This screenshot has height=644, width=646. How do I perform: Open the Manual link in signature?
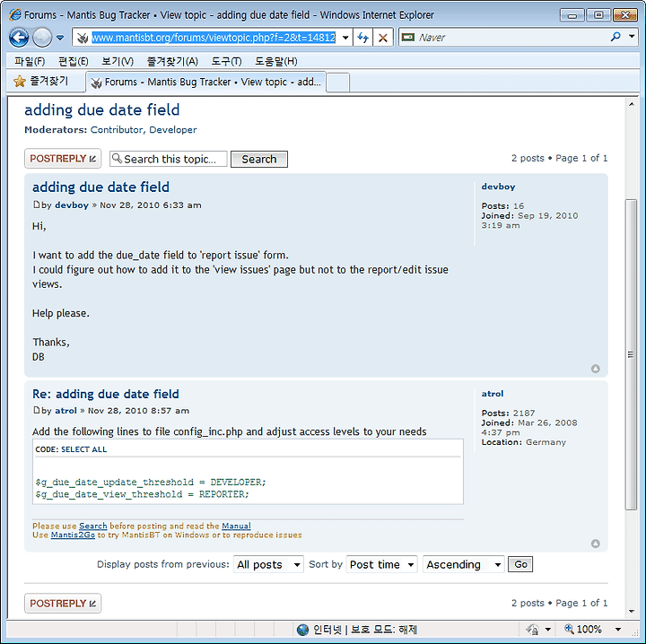point(236,526)
